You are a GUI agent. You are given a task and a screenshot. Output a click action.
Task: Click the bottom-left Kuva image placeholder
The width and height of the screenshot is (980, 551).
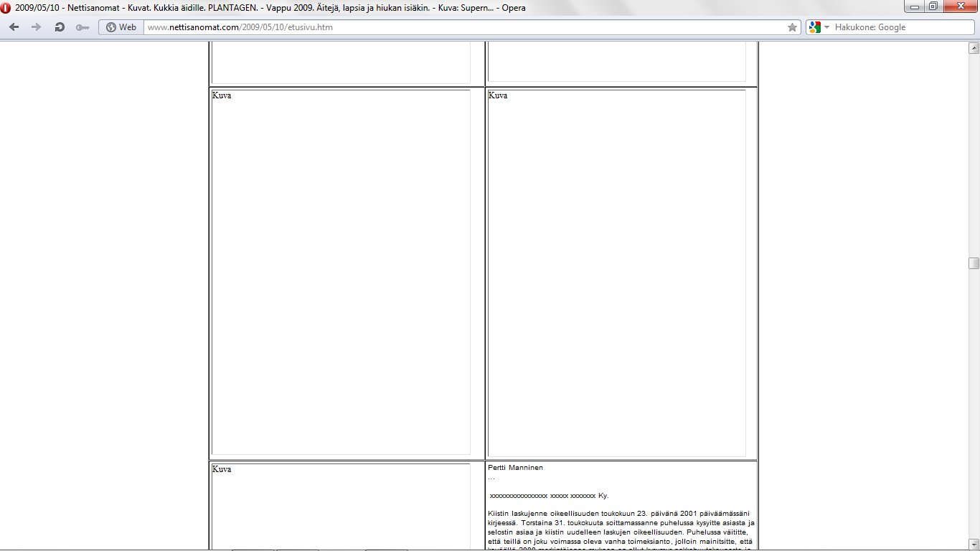pyautogui.click(x=341, y=506)
